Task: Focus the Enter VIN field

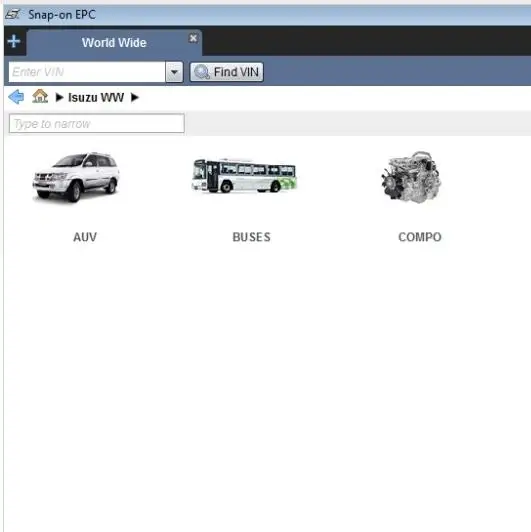Action: click(x=87, y=72)
